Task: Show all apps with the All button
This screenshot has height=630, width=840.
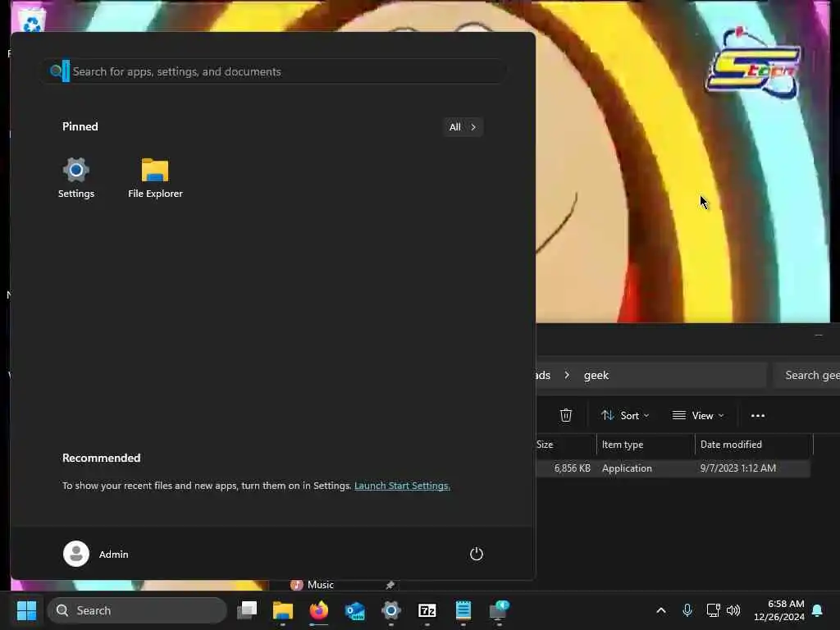Action: click(x=463, y=127)
